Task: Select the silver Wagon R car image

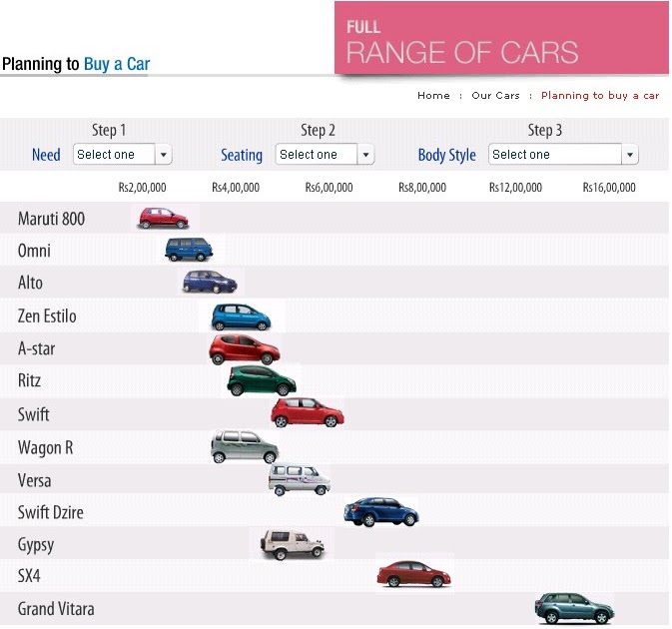Action: pyautogui.click(x=245, y=447)
